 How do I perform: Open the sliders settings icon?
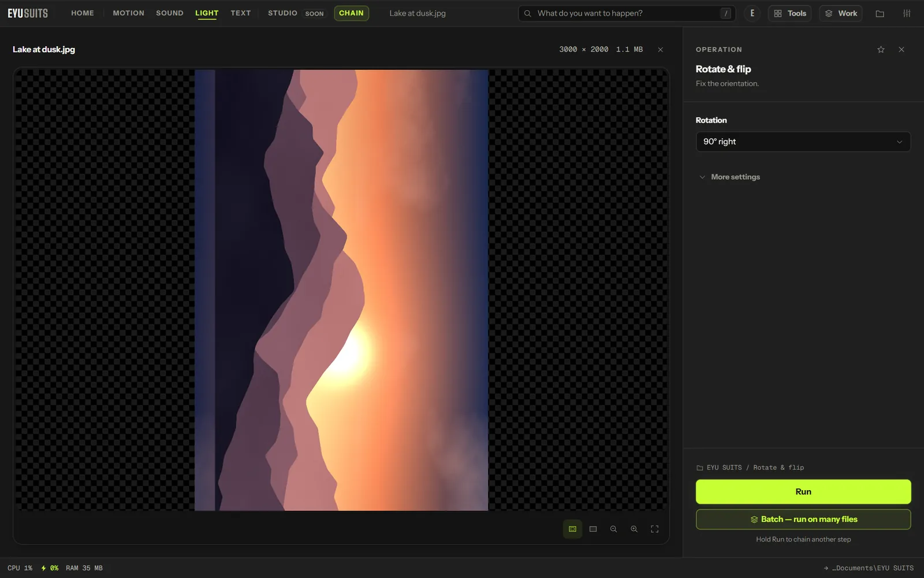[x=907, y=13]
